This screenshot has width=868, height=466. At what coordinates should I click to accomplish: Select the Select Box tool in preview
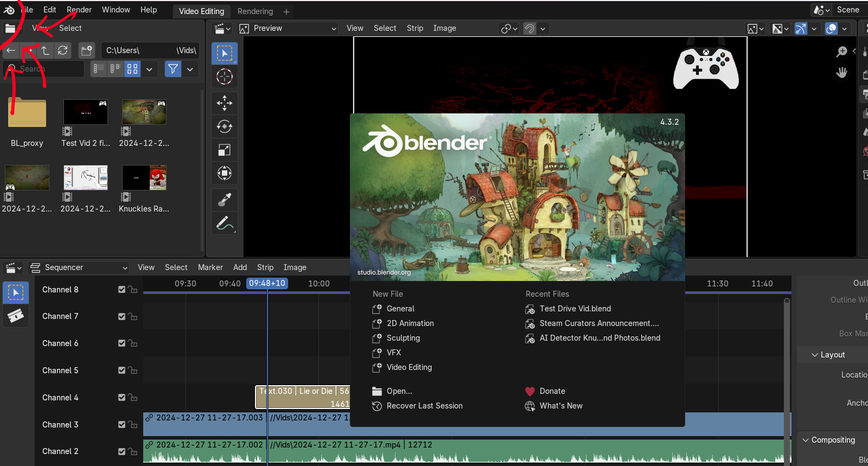point(225,53)
